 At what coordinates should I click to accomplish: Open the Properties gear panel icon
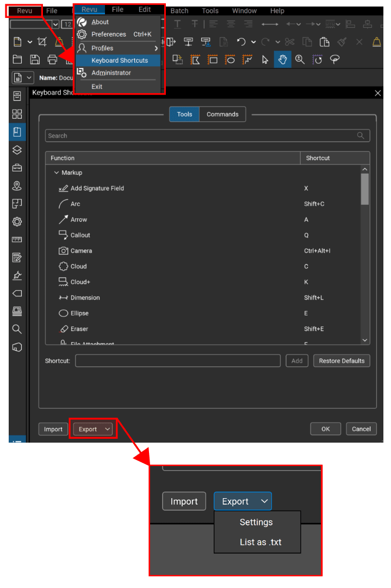tap(17, 222)
